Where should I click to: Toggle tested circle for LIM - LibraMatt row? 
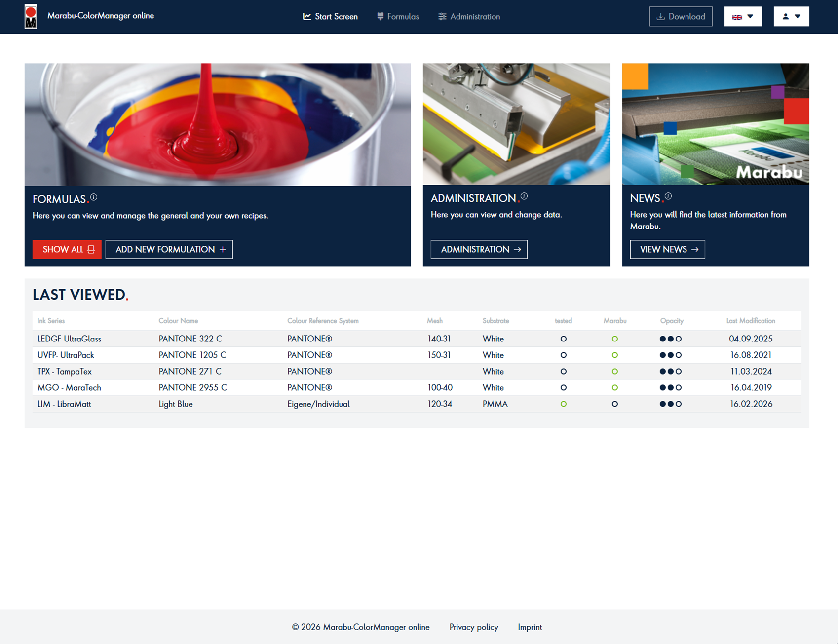tap(563, 404)
